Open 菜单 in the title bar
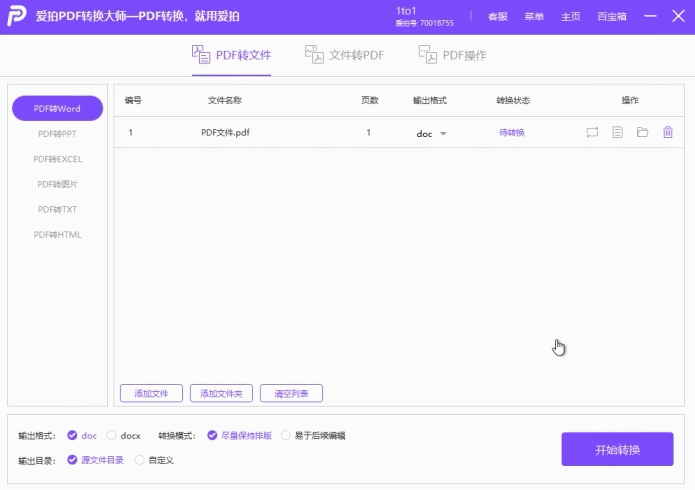Screen dimensions: 695x490 click(534, 17)
